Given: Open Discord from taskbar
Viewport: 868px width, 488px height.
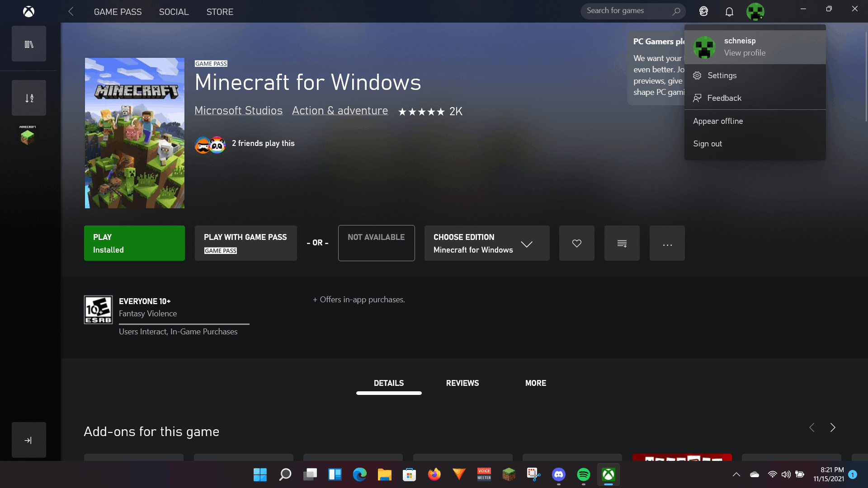Looking at the screenshot, I should coord(559,474).
